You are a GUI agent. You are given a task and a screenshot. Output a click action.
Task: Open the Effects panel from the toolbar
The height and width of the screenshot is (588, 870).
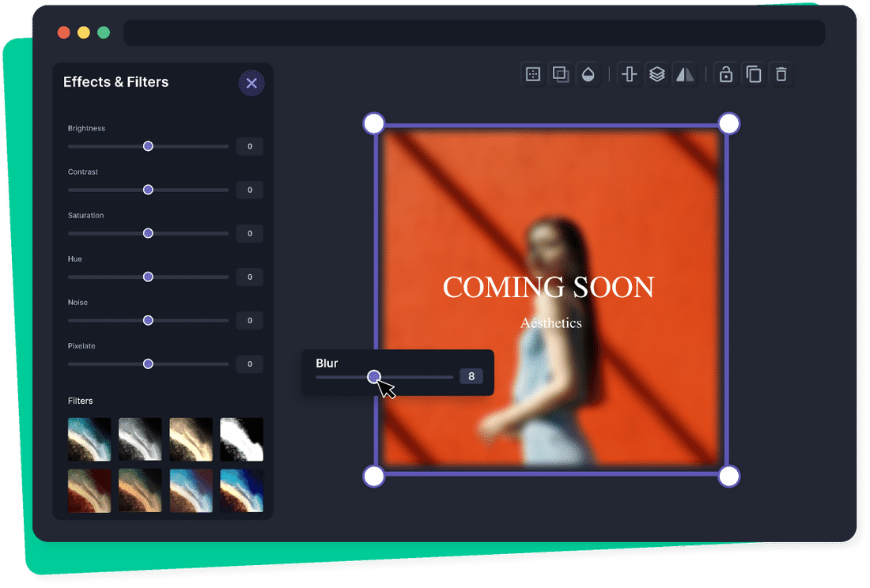point(531,73)
